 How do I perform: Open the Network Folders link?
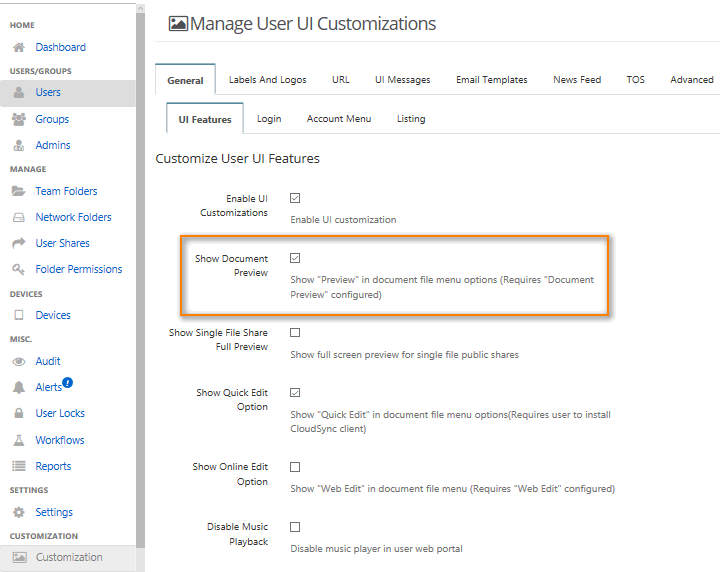[73, 217]
